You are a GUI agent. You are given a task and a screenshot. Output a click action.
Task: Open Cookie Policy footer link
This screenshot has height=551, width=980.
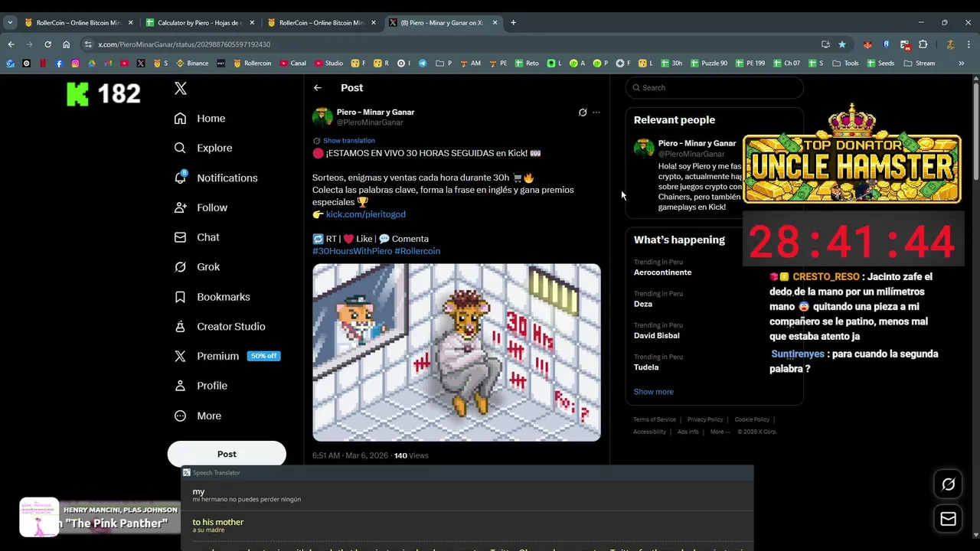click(752, 419)
